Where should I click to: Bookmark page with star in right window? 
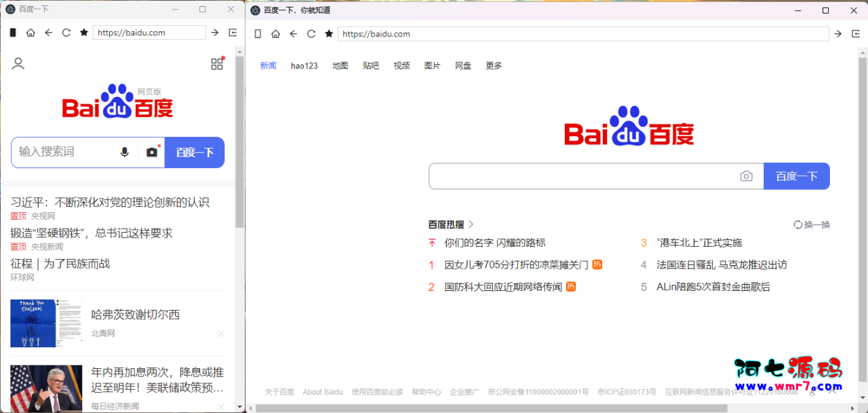[x=329, y=34]
